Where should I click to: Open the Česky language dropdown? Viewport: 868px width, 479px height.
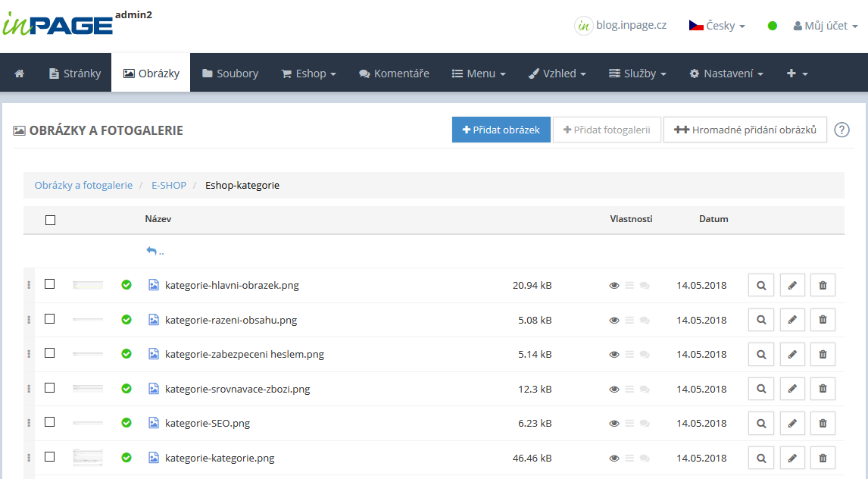coord(717,26)
